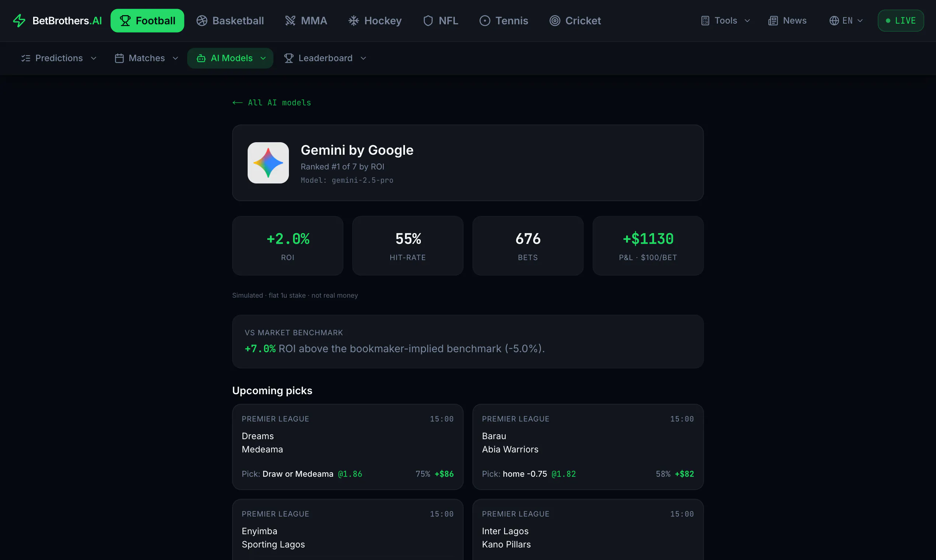The height and width of the screenshot is (560, 936).
Task: Click the @1.82 odds value
Action: pyautogui.click(x=563, y=474)
